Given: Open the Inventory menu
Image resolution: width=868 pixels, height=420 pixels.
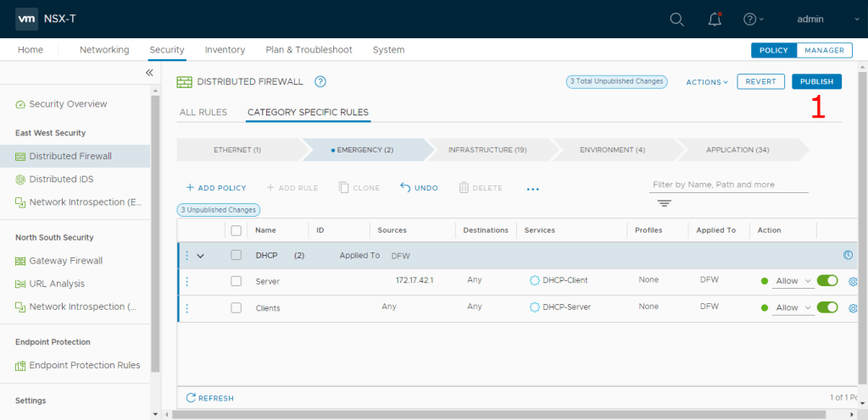Looking at the screenshot, I should tap(225, 50).
